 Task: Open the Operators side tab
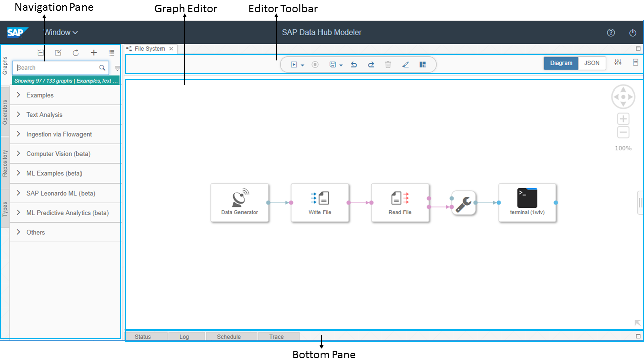tap(5, 112)
